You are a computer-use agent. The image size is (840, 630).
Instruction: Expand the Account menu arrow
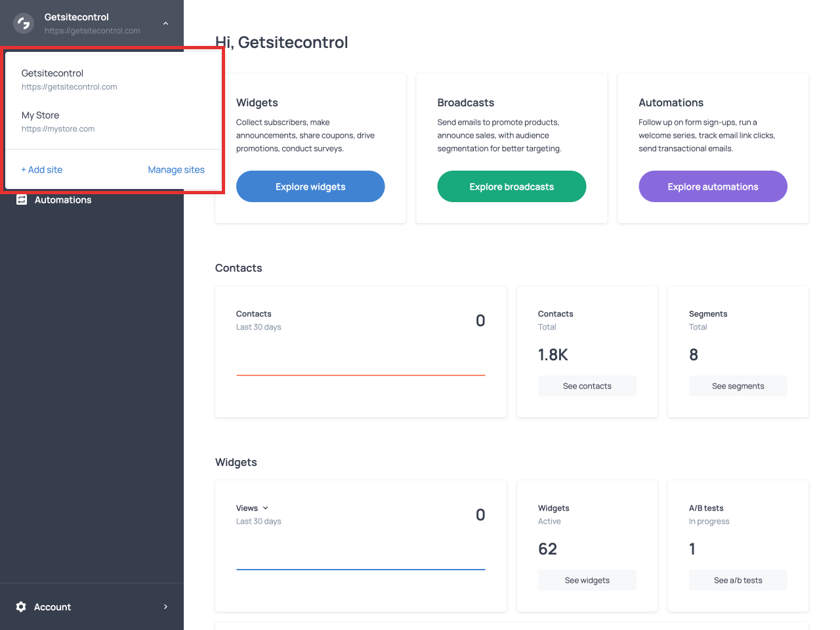(x=165, y=607)
